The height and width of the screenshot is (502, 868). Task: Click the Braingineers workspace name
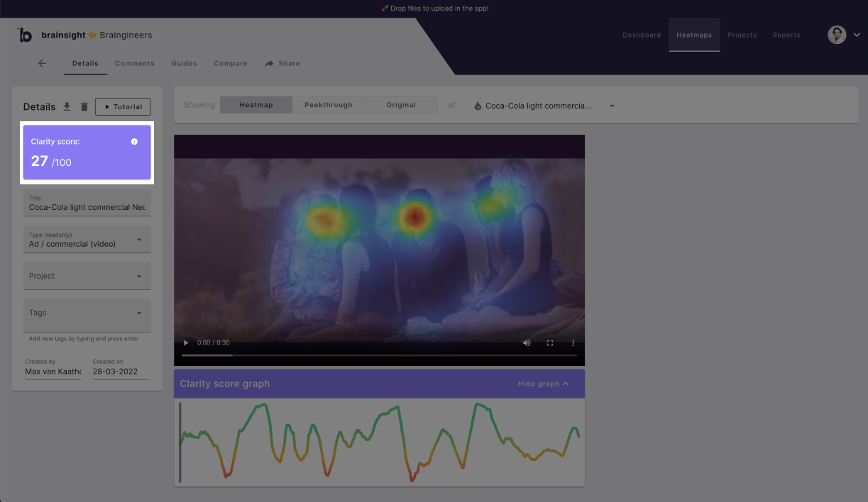point(126,35)
